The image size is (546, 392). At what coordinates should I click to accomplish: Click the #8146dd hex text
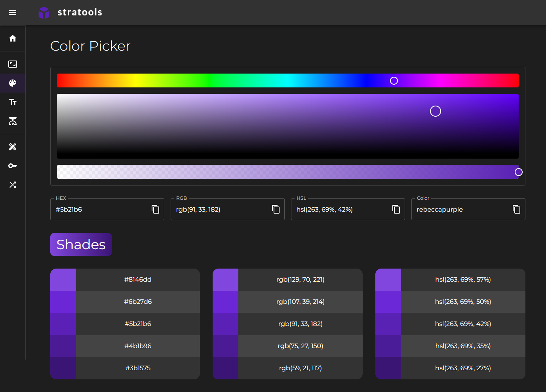138,279
